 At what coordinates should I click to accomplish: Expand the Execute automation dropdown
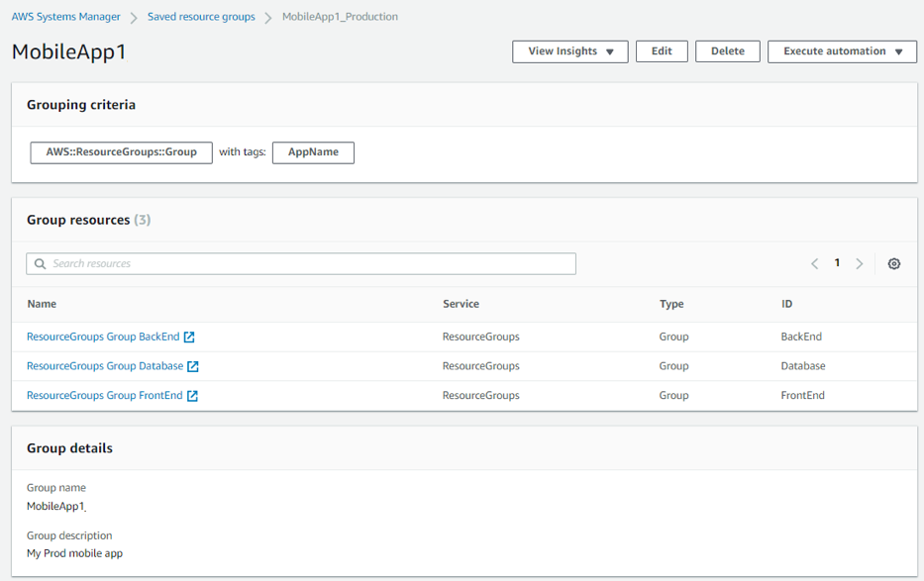point(842,51)
